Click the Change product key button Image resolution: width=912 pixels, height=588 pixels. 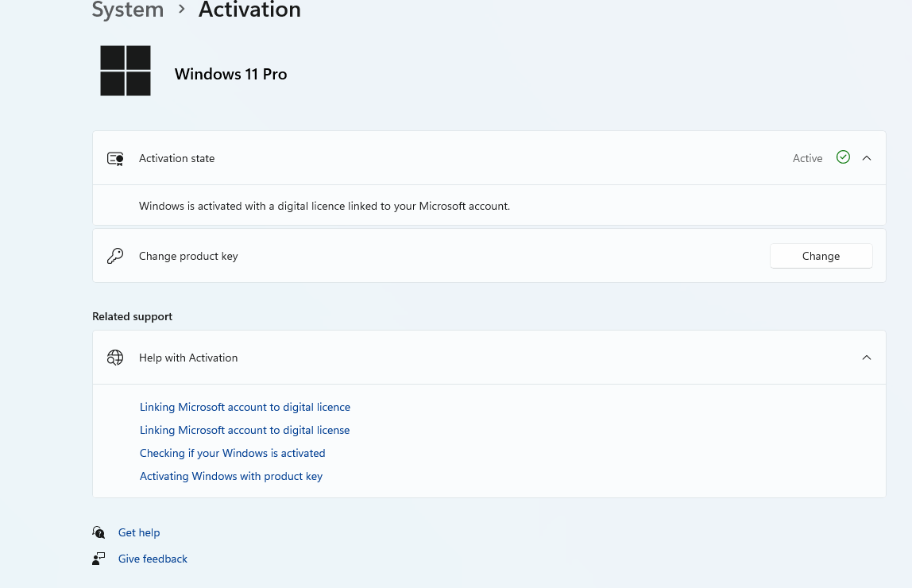821,256
